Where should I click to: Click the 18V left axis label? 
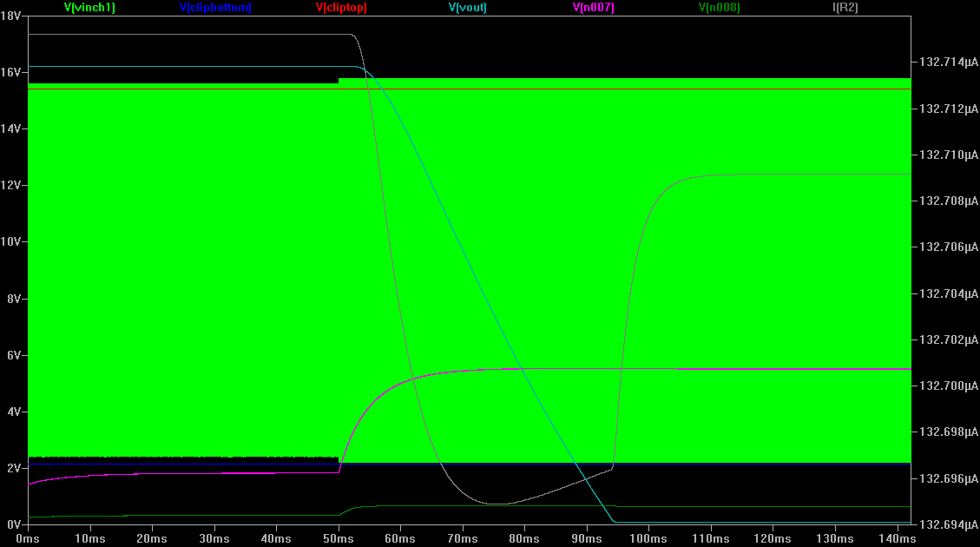[x=10, y=16]
